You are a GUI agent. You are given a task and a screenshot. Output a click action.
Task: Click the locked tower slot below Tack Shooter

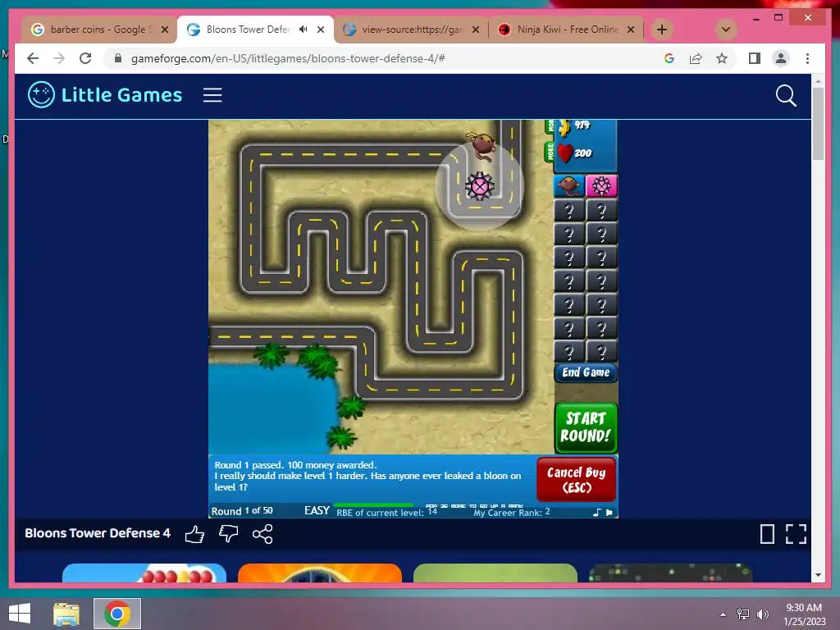click(601, 211)
